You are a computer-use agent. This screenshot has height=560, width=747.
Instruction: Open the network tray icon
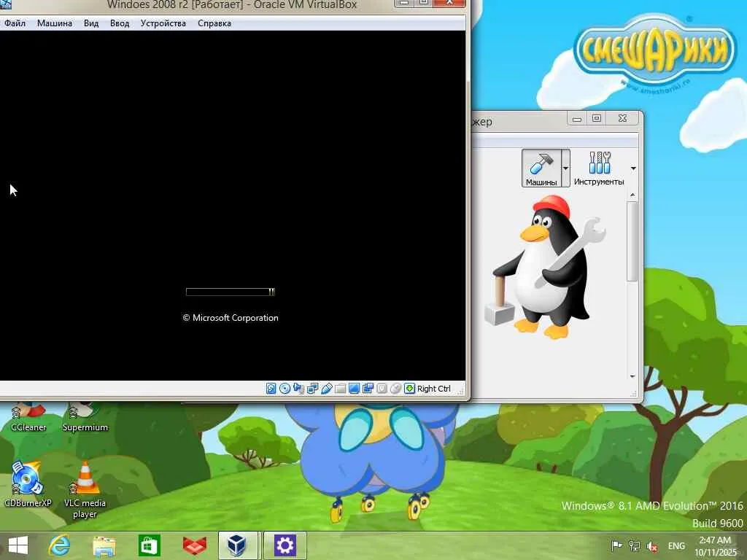pos(635,545)
